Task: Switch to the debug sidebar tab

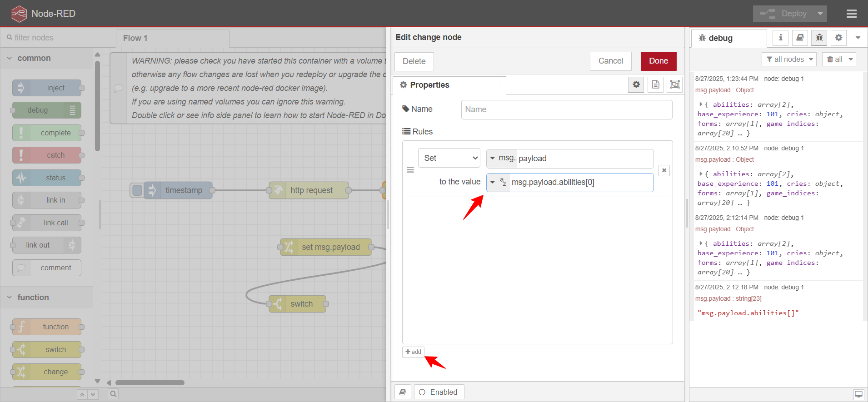Action: pos(729,38)
